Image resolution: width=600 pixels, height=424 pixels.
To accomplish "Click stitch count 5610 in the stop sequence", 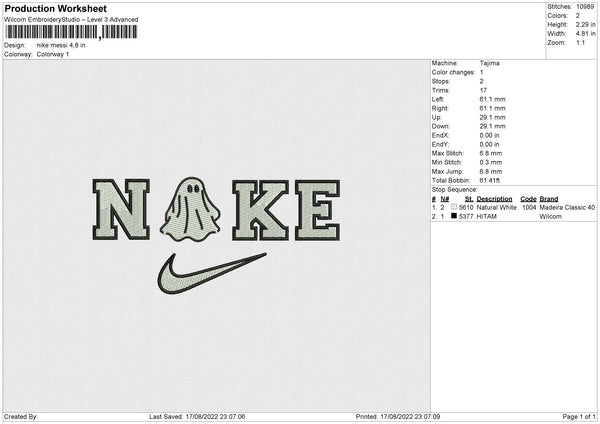I will click(466, 207).
